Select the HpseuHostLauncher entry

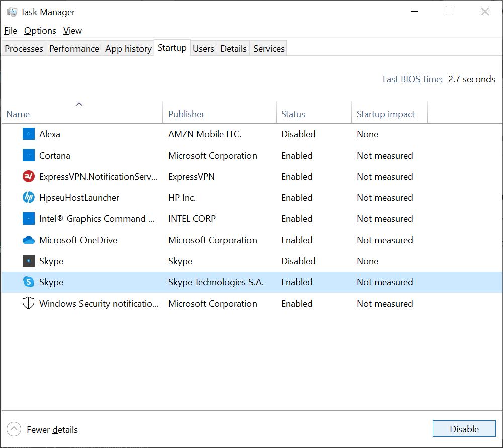tap(79, 198)
